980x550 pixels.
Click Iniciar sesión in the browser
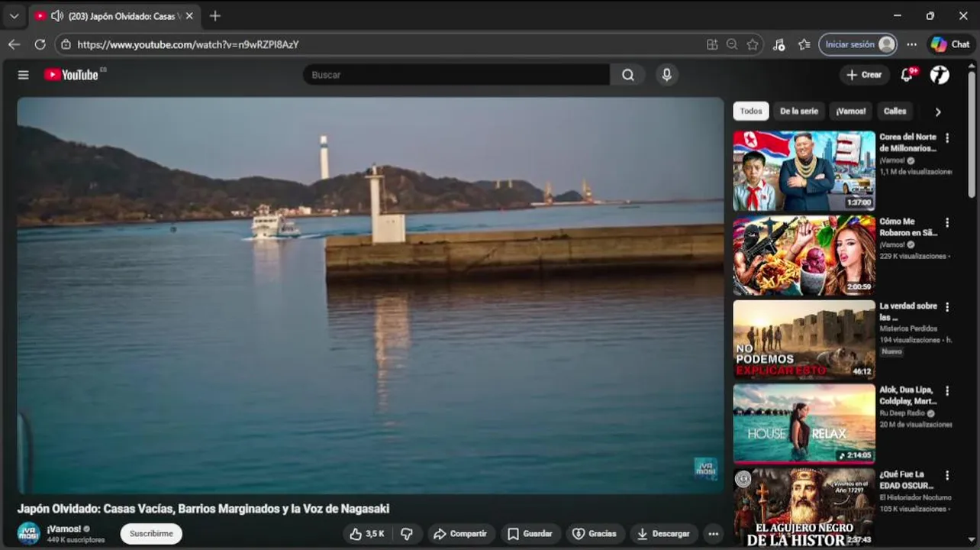858,44
